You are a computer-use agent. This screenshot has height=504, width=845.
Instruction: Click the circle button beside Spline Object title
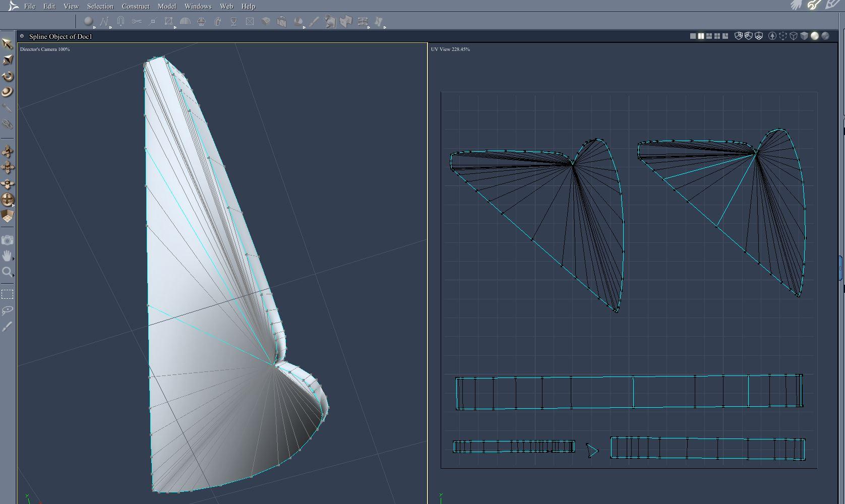[22, 36]
